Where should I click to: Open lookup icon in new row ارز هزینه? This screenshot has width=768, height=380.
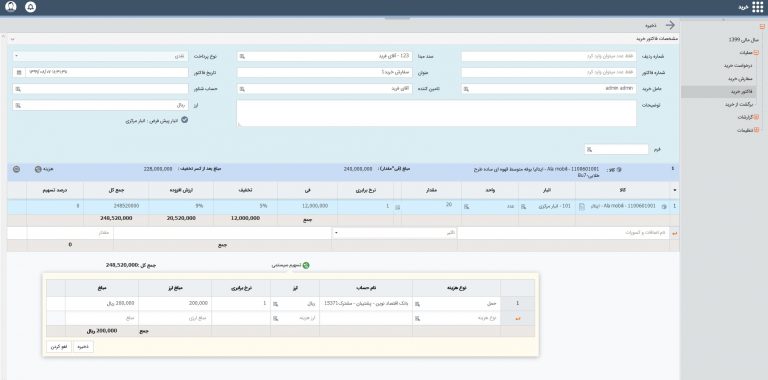coord(275,319)
